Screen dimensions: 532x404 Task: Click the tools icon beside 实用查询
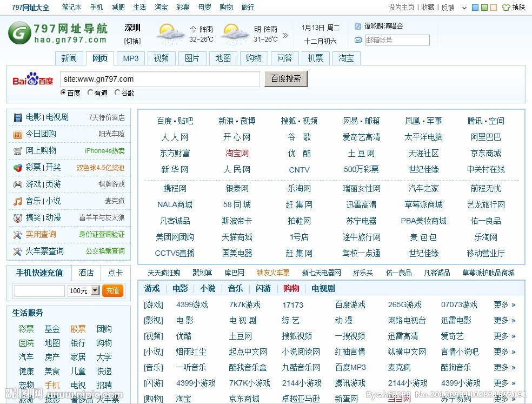coord(18,235)
